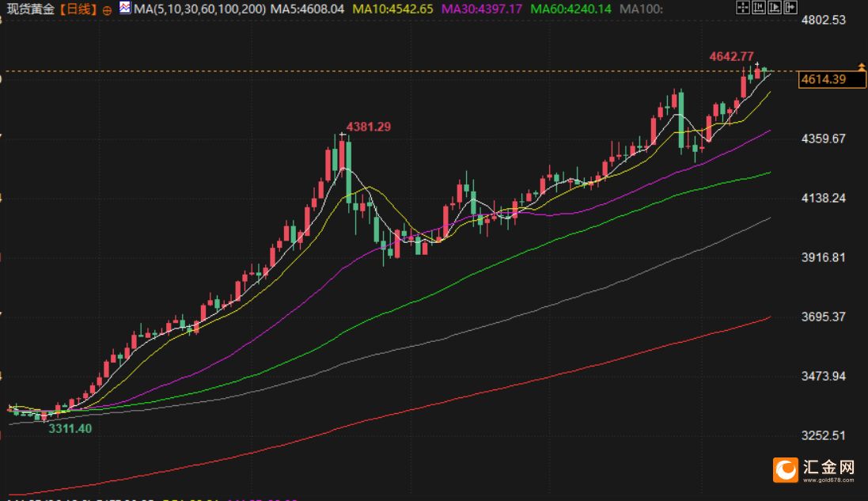Click the 4381.29 peak price annotation
The image size is (868, 501).
(369, 127)
